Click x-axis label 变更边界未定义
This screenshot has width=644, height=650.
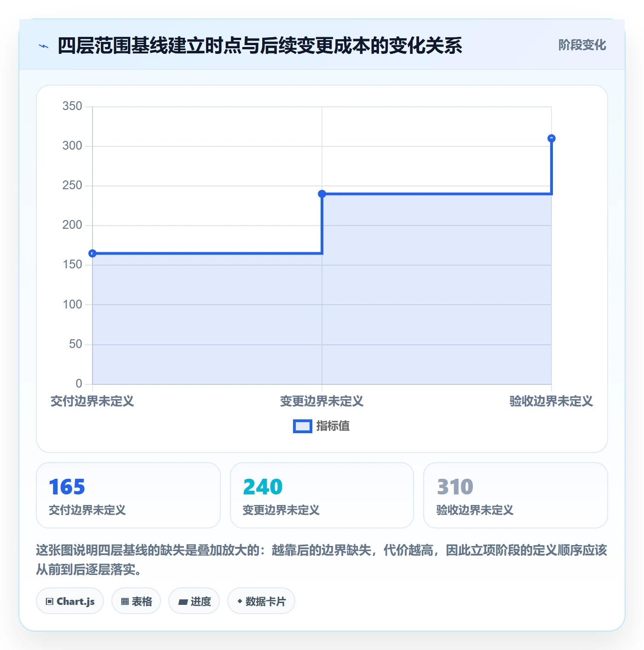pyautogui.click(x=322, y=401)
